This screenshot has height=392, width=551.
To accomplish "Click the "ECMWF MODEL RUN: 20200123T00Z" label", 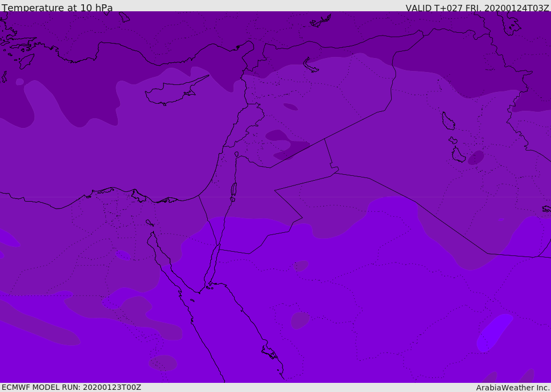I will tap(71, 387).
